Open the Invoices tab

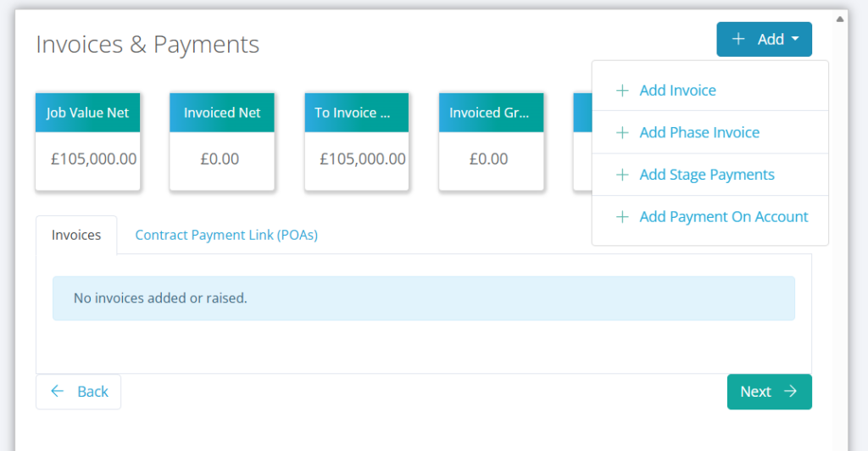click(76, 235)
